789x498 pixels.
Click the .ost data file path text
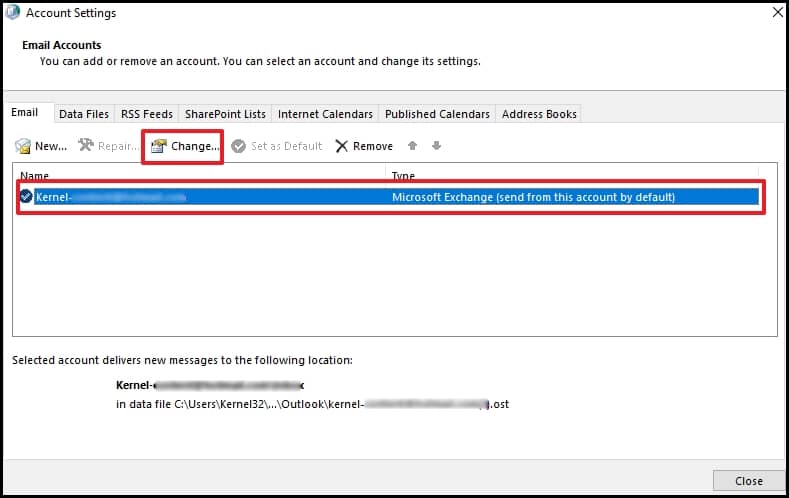tap(312, 404)
